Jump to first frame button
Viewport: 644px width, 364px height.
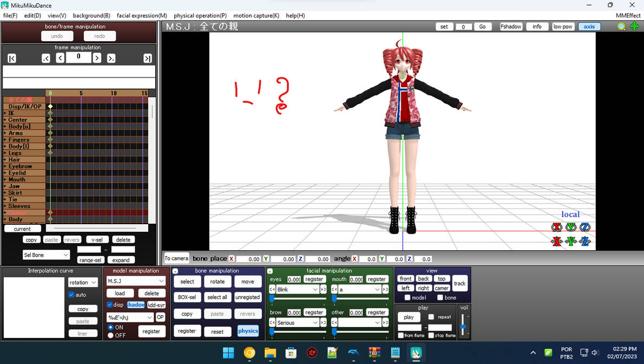(12, 58)
